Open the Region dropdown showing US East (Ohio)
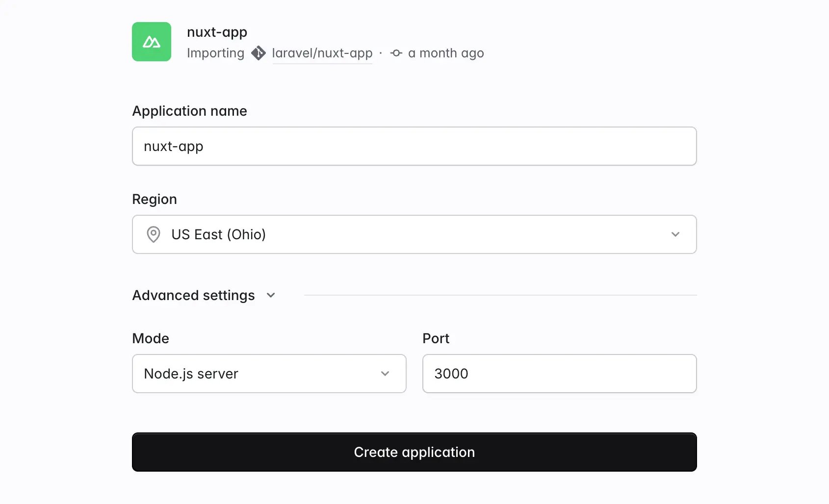The image size is (829, 504). click(x=414, y=234)
